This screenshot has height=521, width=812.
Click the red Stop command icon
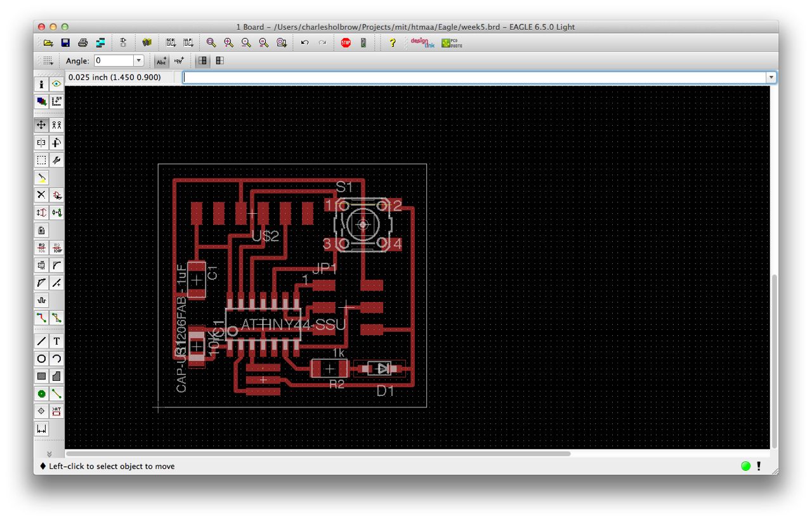pyautogui.click(x=346, y=43)
